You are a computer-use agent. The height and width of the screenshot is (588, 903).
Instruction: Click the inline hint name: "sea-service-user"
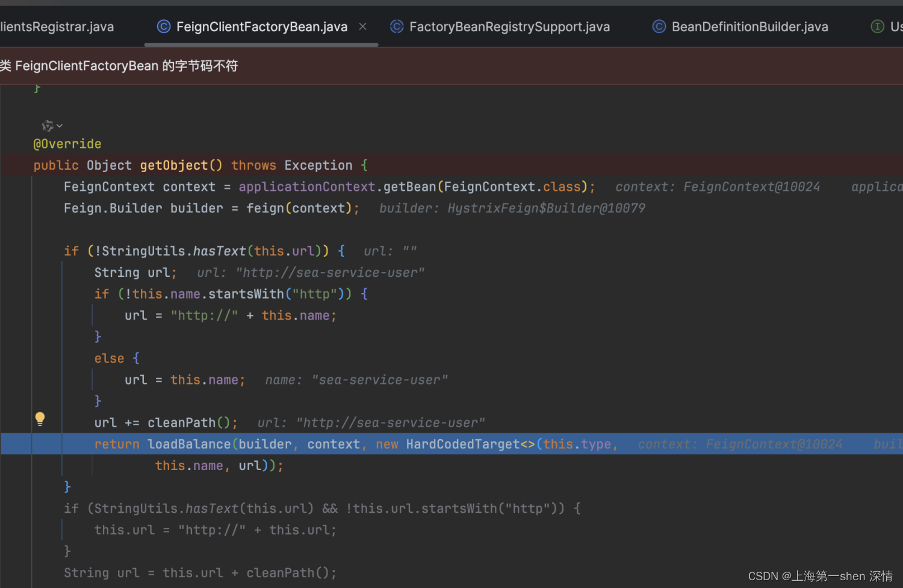pos(356,380)
